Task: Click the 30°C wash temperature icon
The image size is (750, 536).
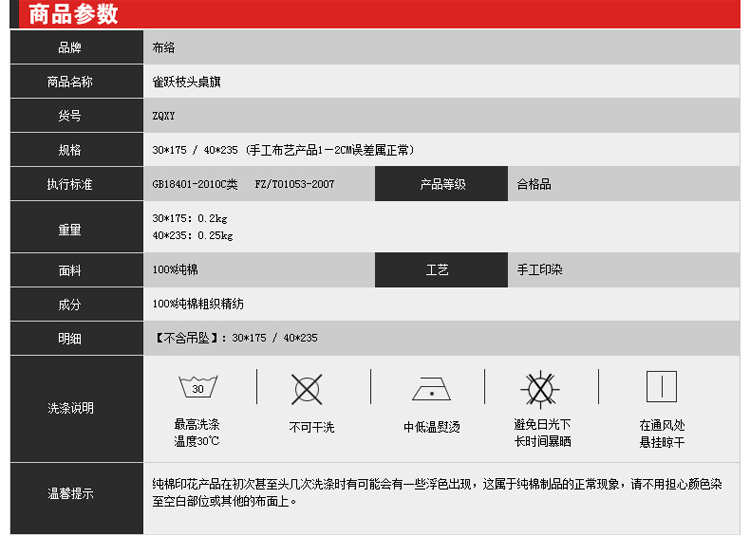Action: pos(198,386)
